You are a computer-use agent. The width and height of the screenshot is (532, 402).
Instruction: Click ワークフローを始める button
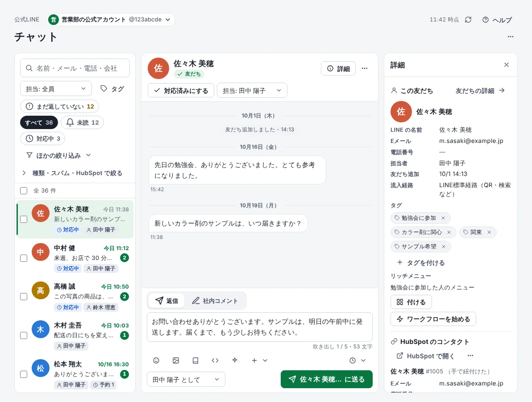(433, 319)
